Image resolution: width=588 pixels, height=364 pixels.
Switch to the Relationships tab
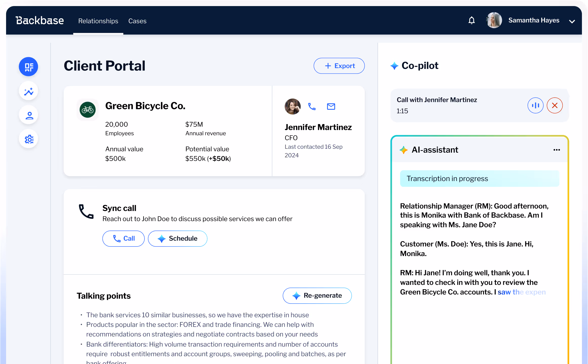click(x=98, y=21)
